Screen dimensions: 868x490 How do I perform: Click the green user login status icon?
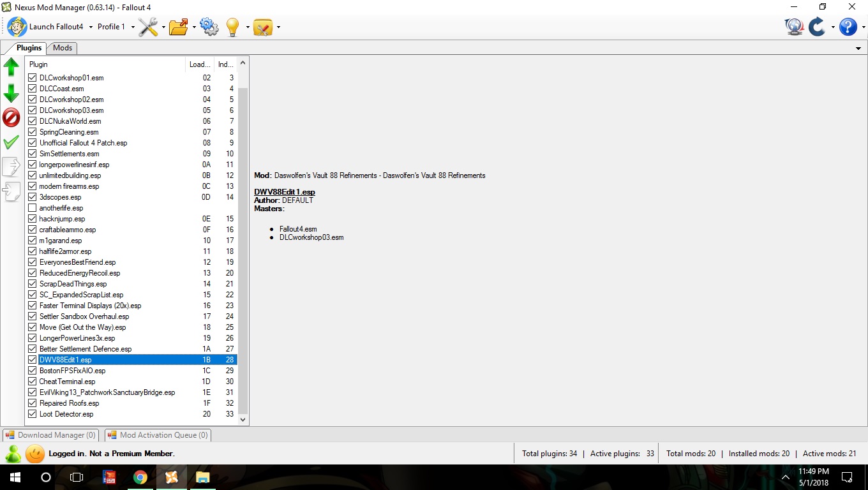pos(13,454)
